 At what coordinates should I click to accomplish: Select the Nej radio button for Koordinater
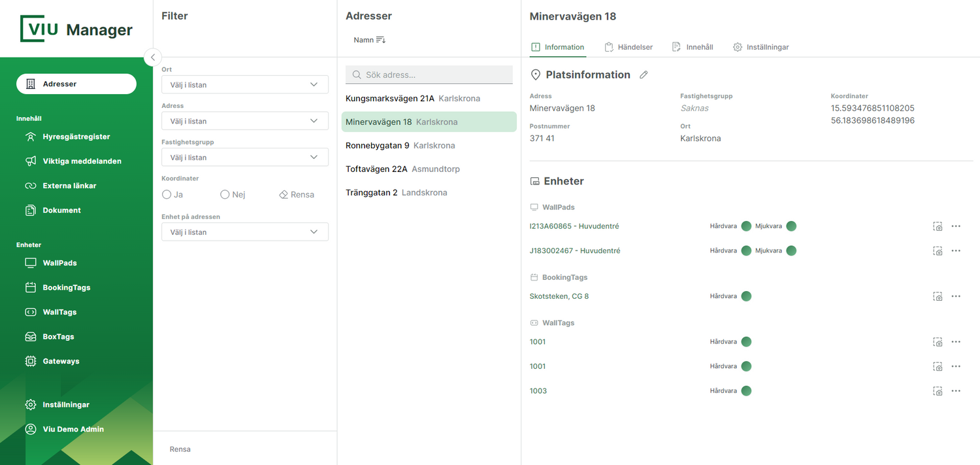(x=225, y=195)
